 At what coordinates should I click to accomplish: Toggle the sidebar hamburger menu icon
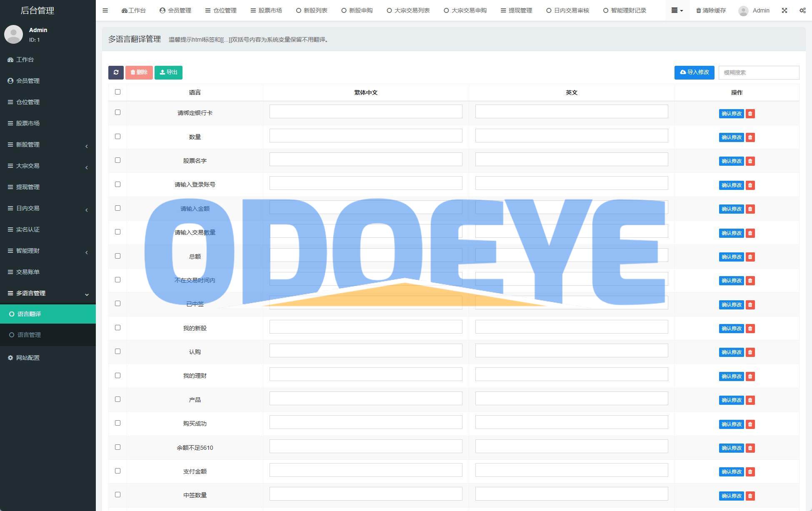tap(105, 10)
